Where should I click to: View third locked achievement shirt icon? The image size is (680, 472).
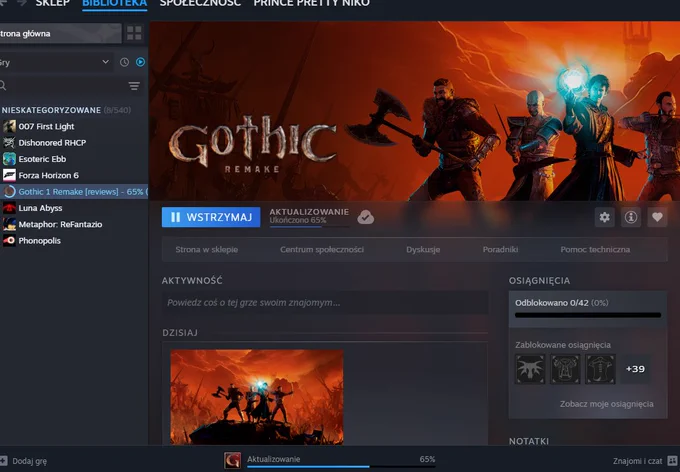(600, 369)
